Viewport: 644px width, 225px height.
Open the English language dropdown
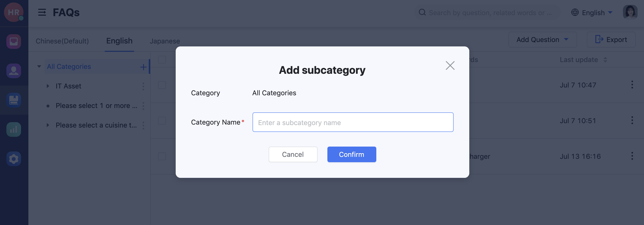(592, 12)
